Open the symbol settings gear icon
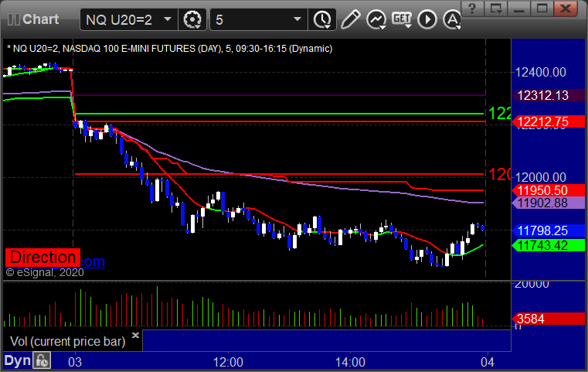This screenshot has height=372, width=588. click(192, 19)
